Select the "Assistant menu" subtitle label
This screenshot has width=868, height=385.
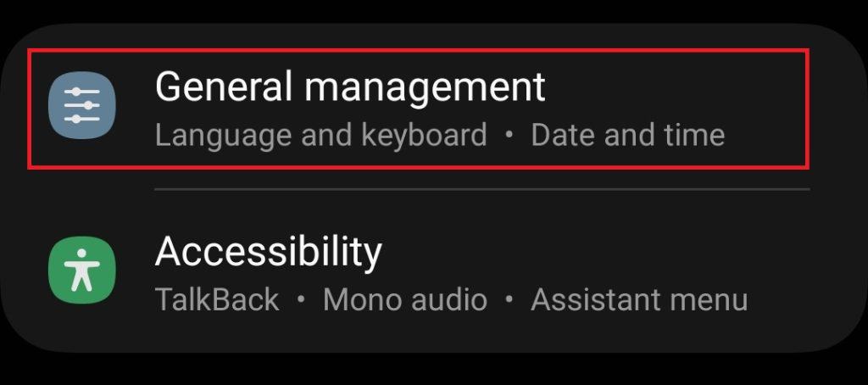(639, 299)
